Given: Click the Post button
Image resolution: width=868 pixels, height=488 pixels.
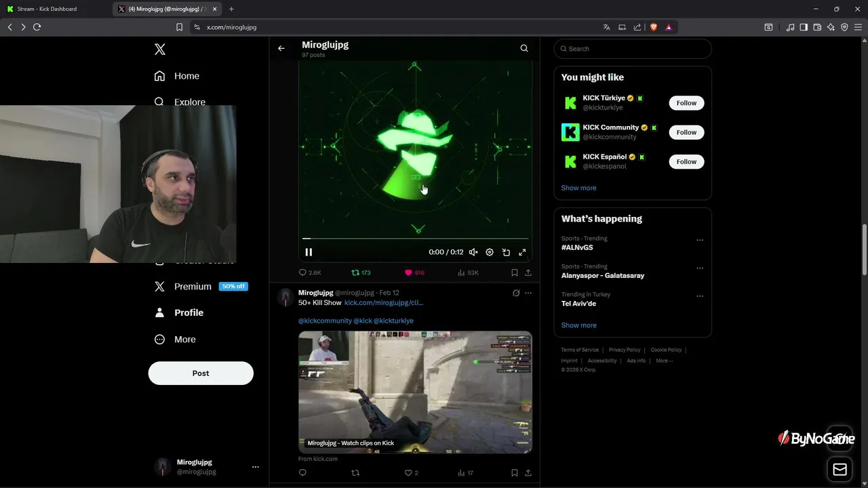Looking at the screenshot, I should (x=201, y=373).
